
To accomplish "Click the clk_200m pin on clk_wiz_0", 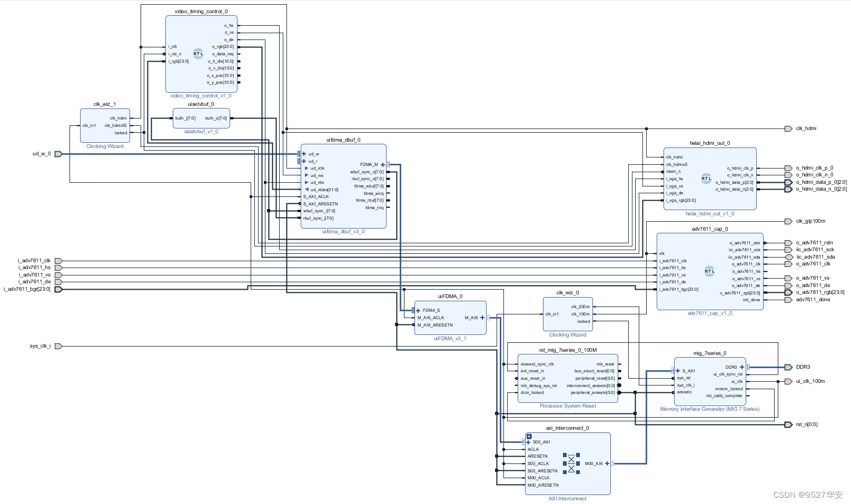I will tap(580, 307).
